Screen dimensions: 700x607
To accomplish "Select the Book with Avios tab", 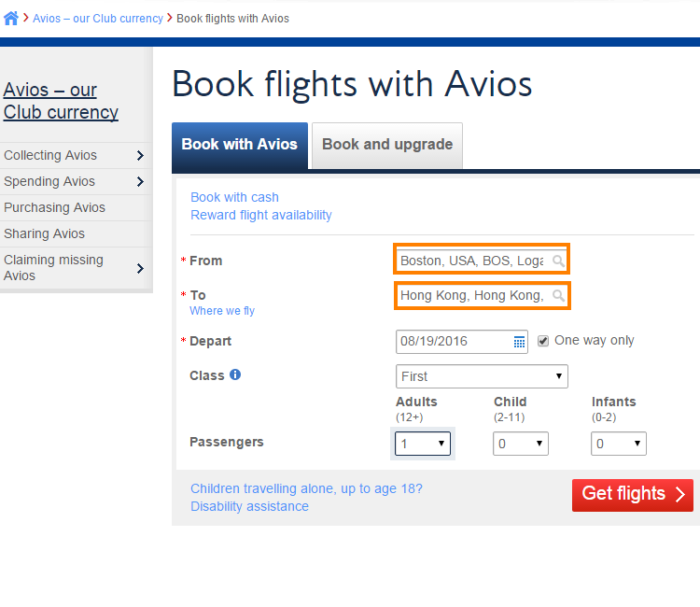I will coord(239,145).
